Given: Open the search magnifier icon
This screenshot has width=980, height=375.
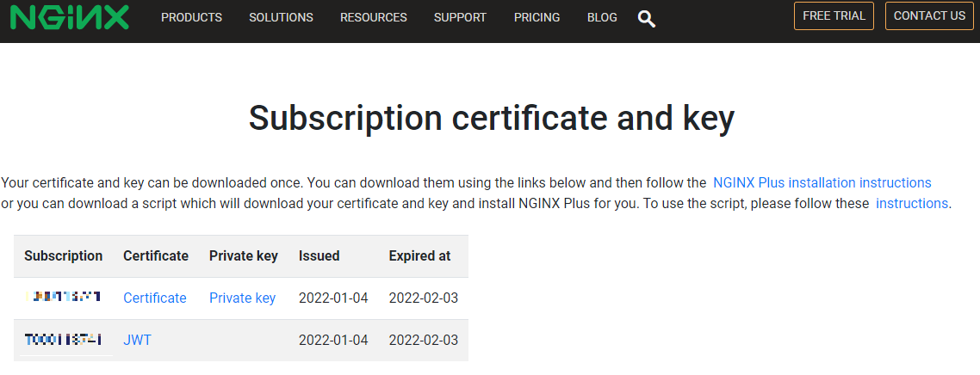Looking at the screenshot, I should click(x=646, y=18).
